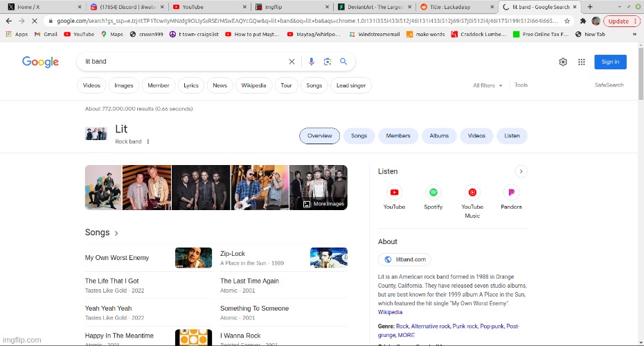Open the All filters dropdown

point(488,85)
